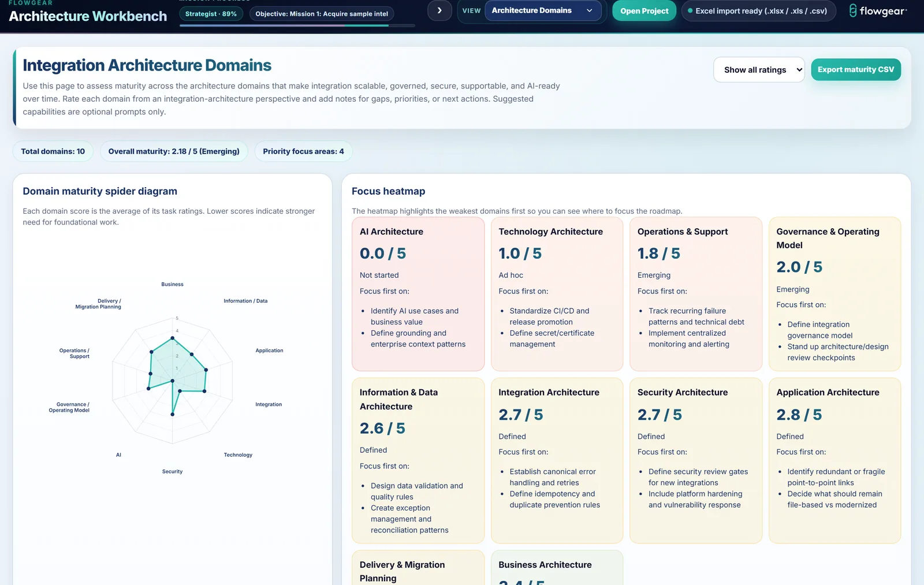
Task: Click 'Establish canonical error handling' bullet
Action: (x=553, y=477)
